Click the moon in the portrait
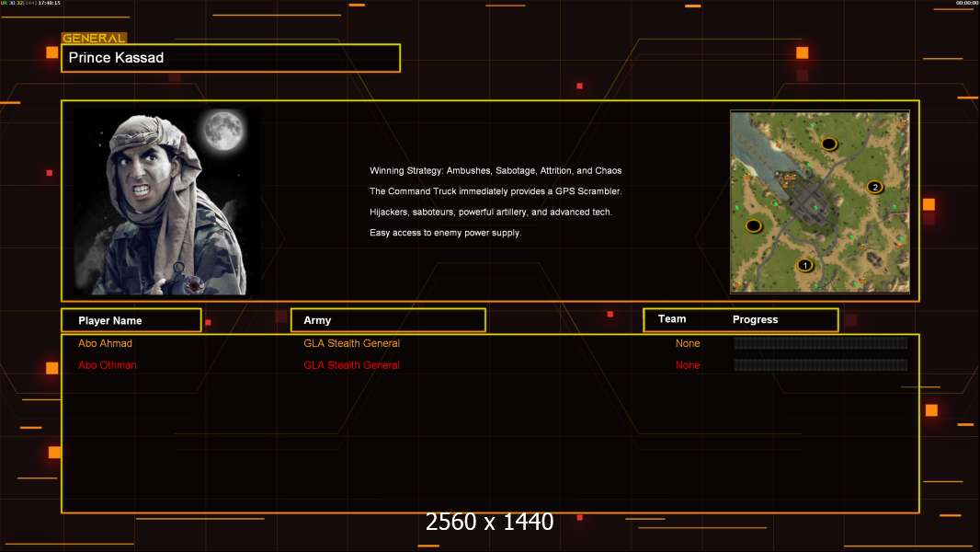Screen dimensions: 980x552 (223, 130)
